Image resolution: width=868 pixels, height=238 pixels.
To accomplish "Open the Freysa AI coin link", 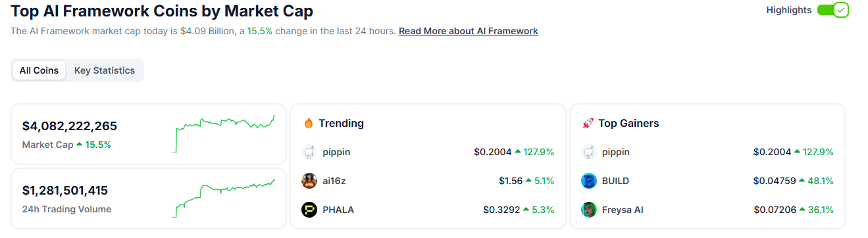I will (x=623, y=210).
